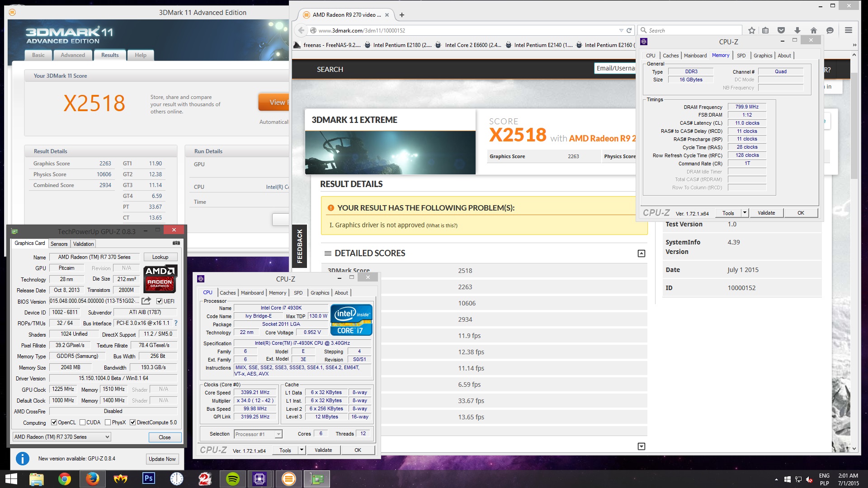Click the muted volume tray icon

click(x=810, y=479)
